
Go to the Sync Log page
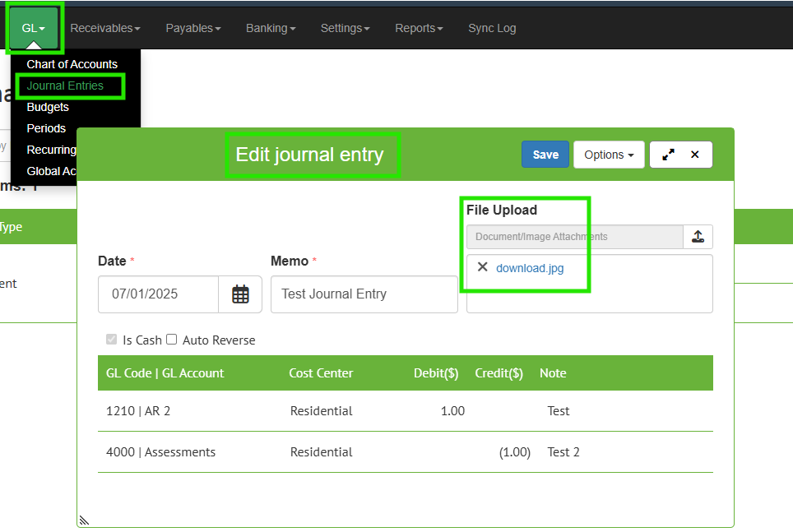pos(492,28)
